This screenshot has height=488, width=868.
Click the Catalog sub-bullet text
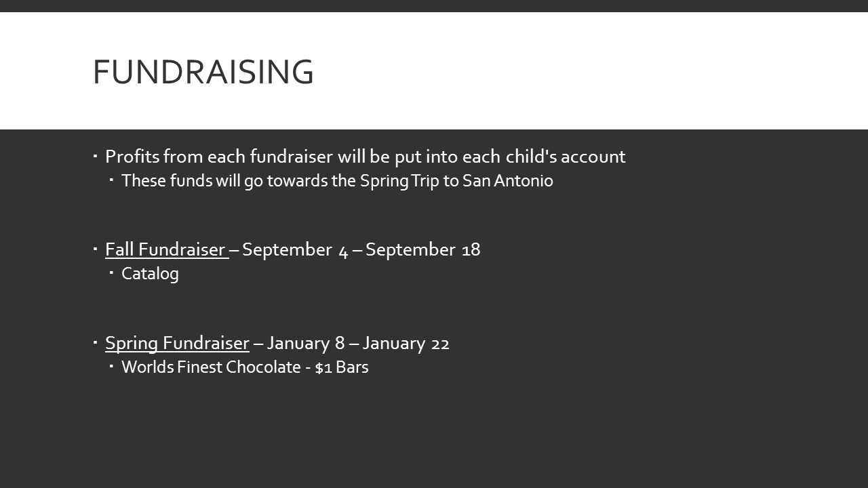pyautogui.click(x=150, y=274)
